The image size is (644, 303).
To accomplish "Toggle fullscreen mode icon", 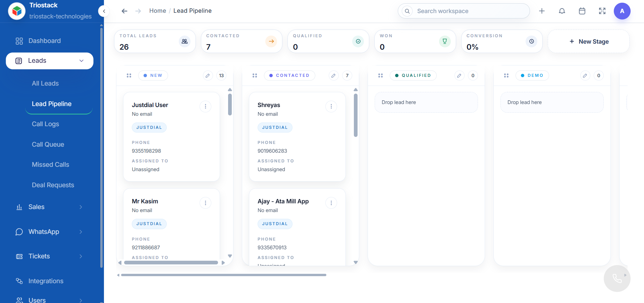I will pos(602,11).
